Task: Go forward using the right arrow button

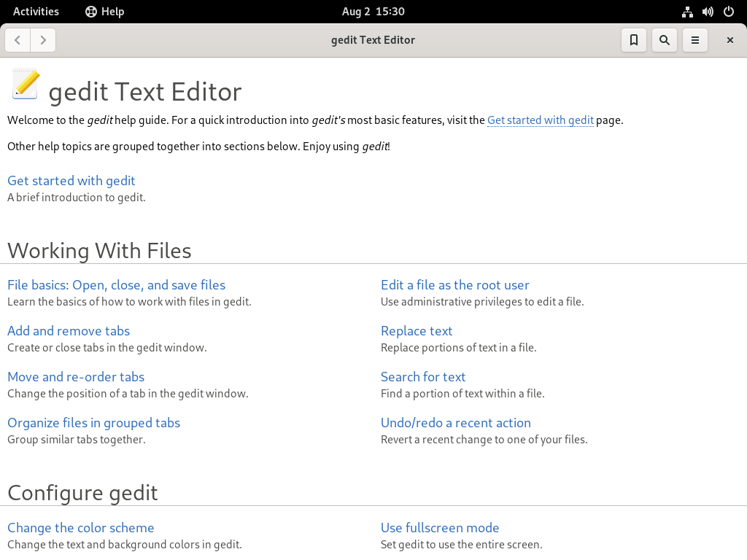Action: [x=43, y=40]
